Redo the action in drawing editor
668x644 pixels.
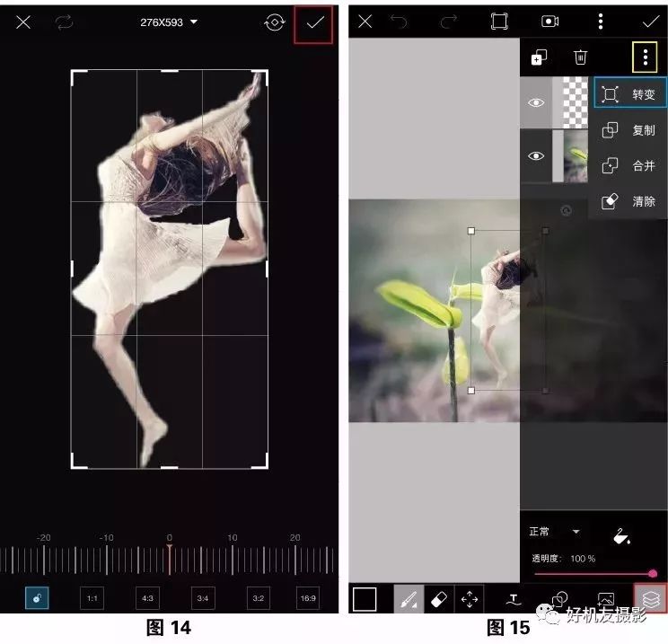point(449,22)
